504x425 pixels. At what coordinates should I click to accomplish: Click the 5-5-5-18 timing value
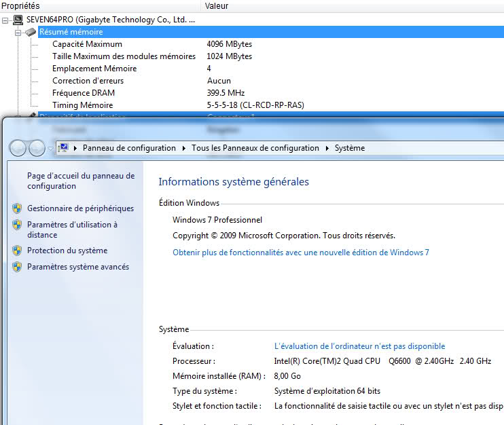255,105
